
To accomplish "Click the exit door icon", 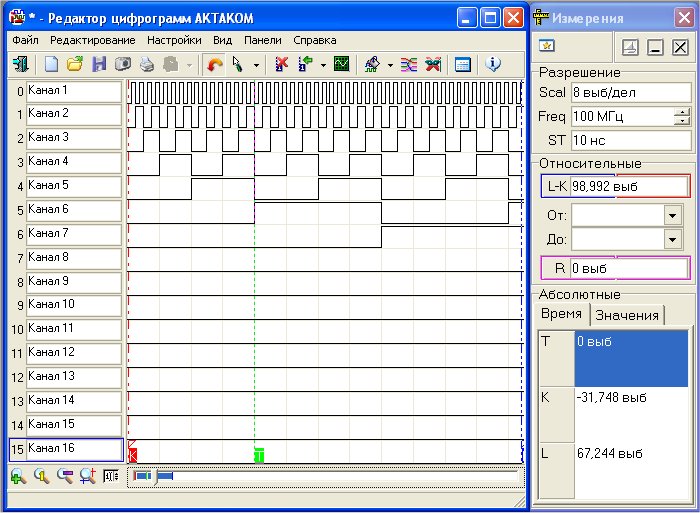I will tap(20, 64).
